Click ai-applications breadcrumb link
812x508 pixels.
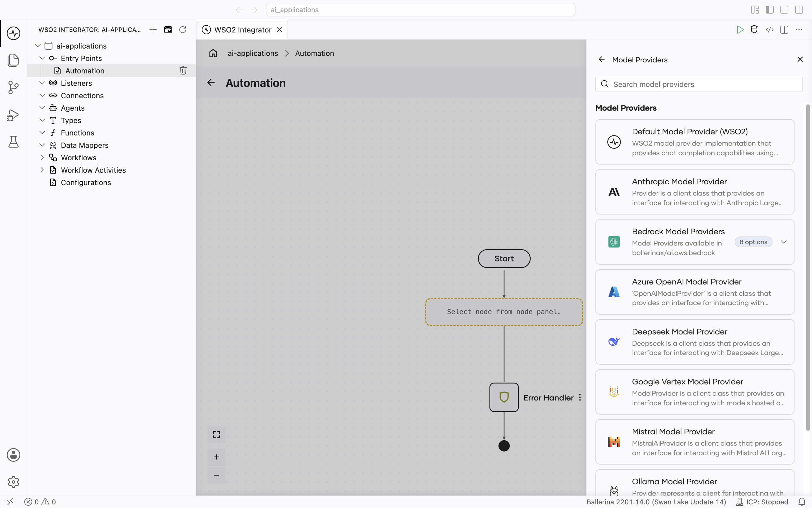[253, 53]
